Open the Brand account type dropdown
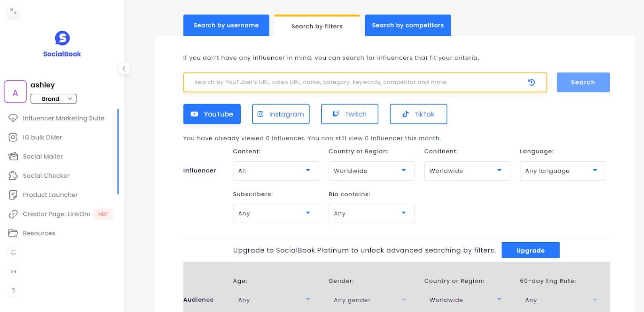The height and width of the screenshot is (312, 644). coord(54,99)
